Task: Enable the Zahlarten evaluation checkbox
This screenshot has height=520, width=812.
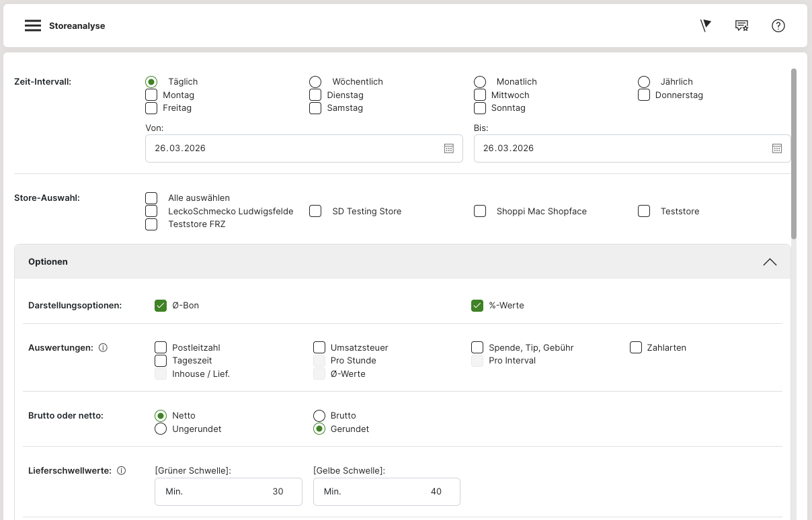Action: tap(636, 348)
